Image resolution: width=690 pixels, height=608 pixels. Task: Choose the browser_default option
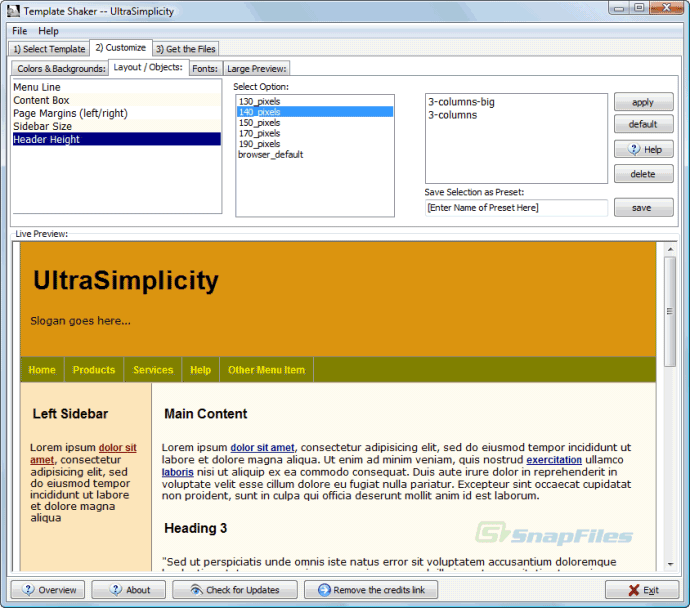coord(315,154)
